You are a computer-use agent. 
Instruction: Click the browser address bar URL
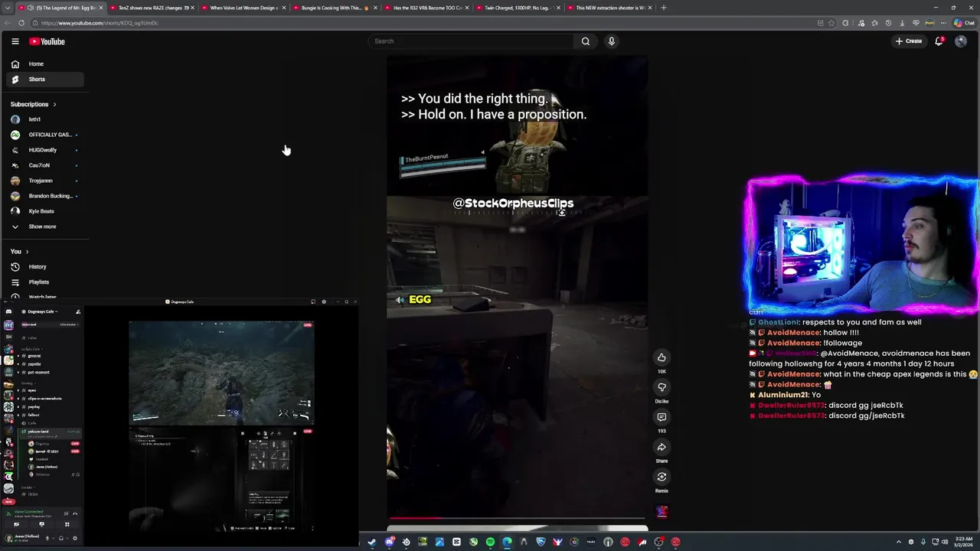pos(100,23)
